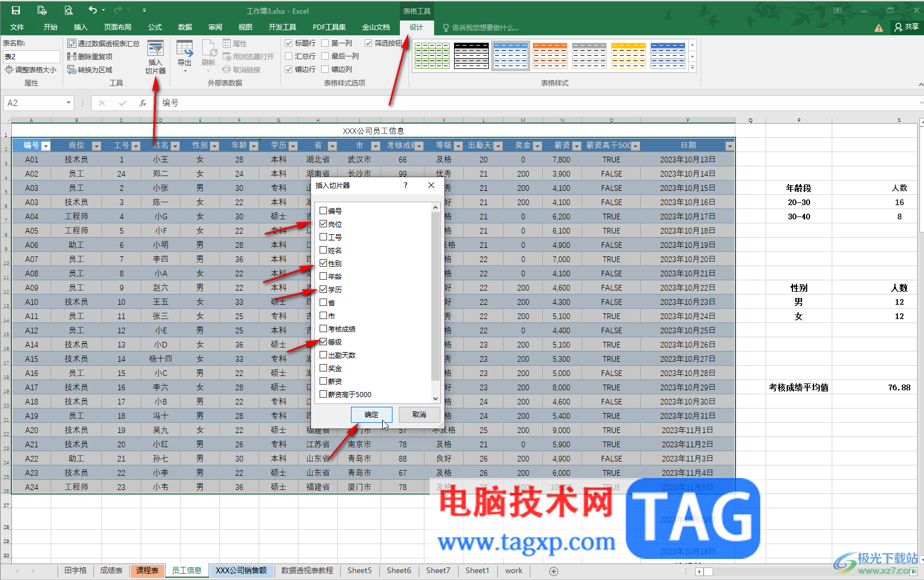
Task: Open the 日期 column filter dropdown
Action: pos(729,146)
